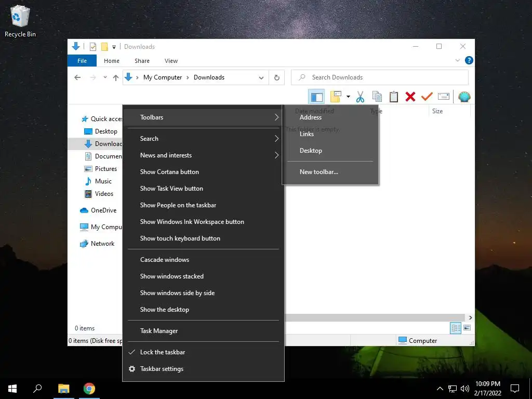The width and height of the screenshot is (532, 399).
Task: Toggle the navigation pane toolbar icon
Action: tap(316, 97)
